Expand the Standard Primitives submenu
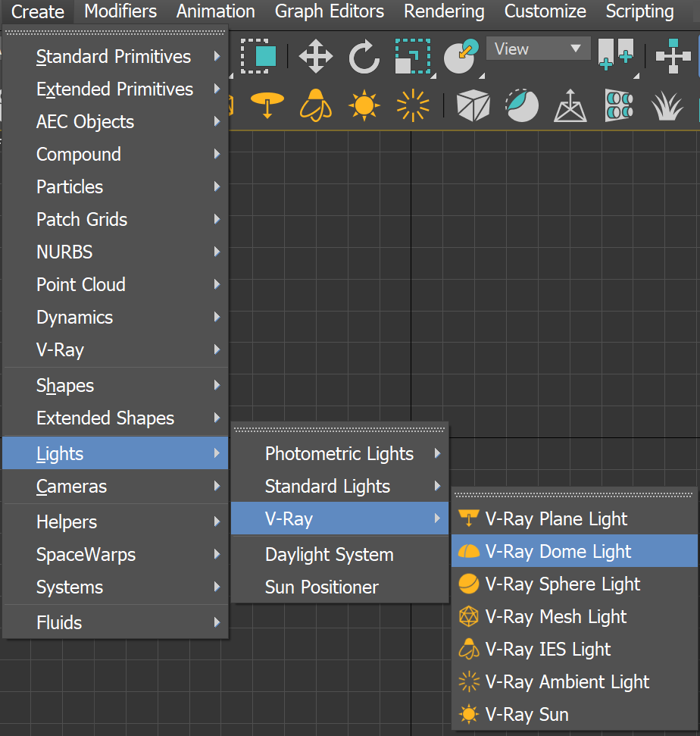700x736 pixels. [114, 56]
